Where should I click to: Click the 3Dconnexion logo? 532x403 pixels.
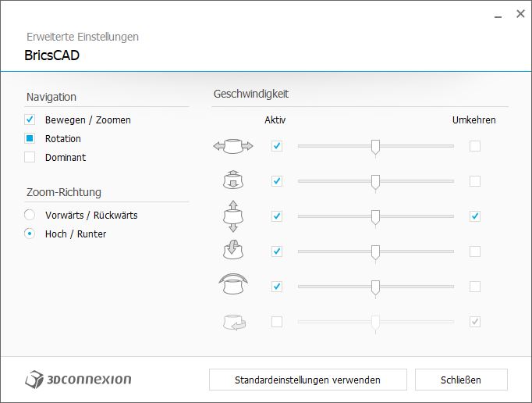click(78, 380)
